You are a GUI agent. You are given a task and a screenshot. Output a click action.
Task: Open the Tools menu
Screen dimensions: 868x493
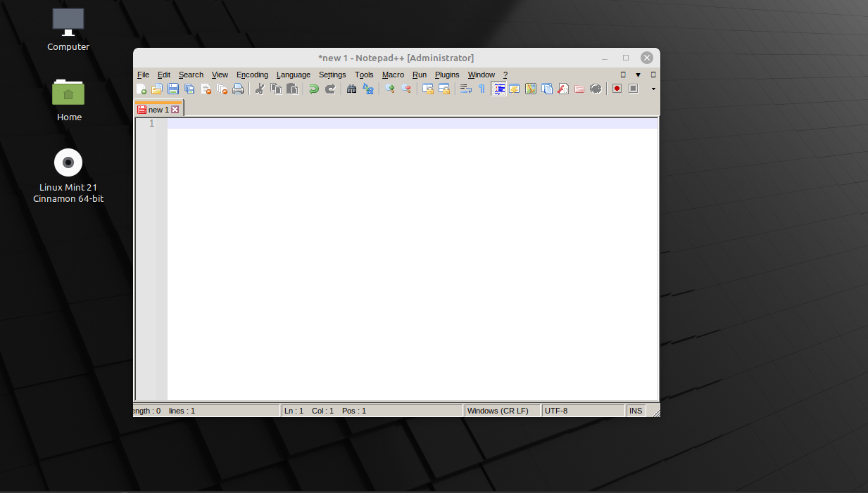pos(364,75)
